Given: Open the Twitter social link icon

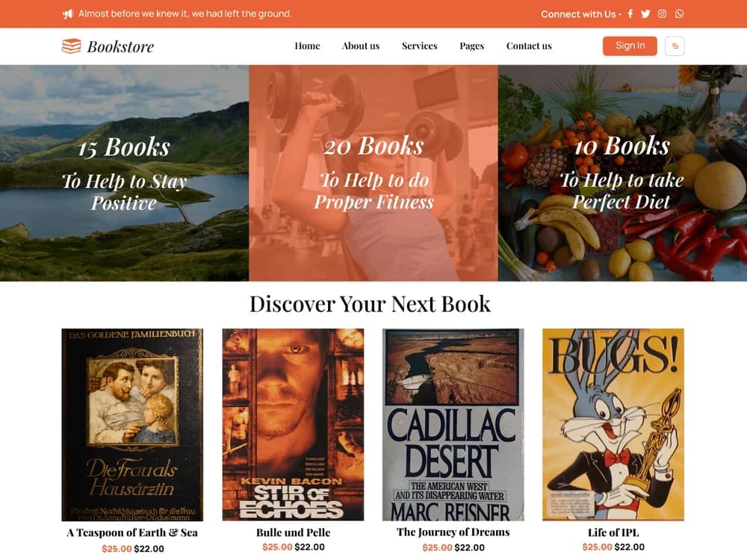Looking at the screenshot, I should (x=645, y=13).
